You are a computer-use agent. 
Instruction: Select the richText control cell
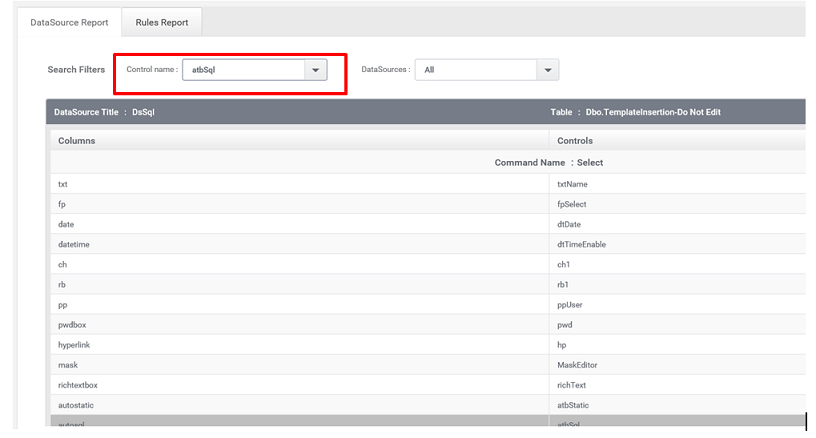point(678,385)
